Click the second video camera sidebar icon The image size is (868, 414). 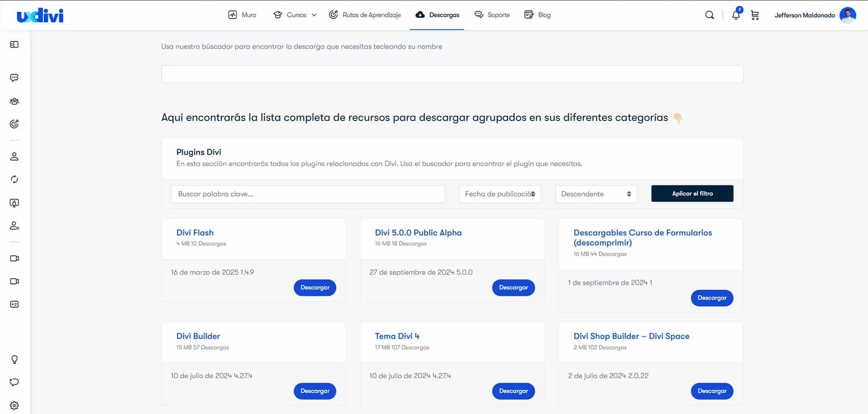[x=15, y=282]
